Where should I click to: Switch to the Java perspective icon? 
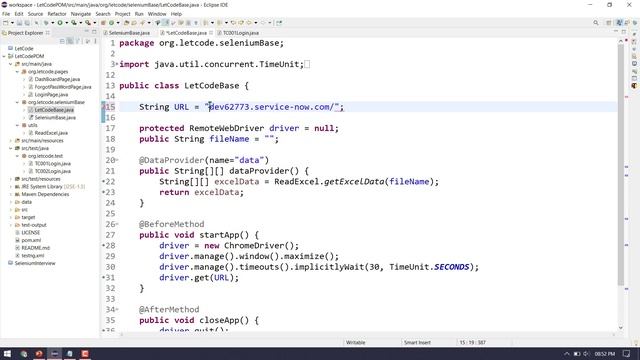coord(619,23)
